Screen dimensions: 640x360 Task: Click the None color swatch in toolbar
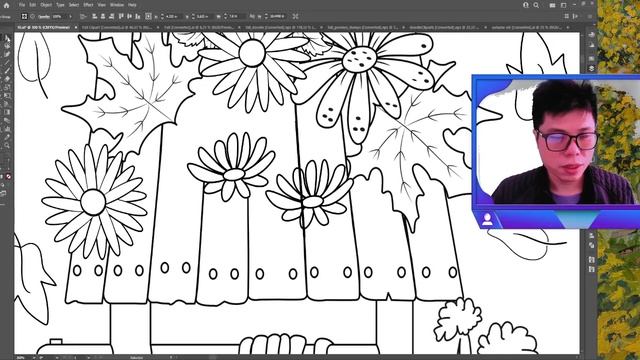coord(8,176)
